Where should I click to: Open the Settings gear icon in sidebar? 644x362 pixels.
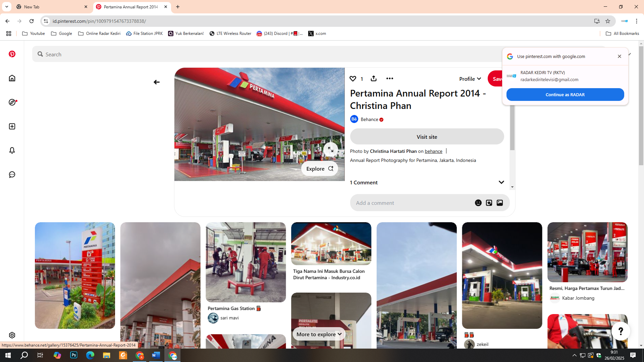click(12, 335)
